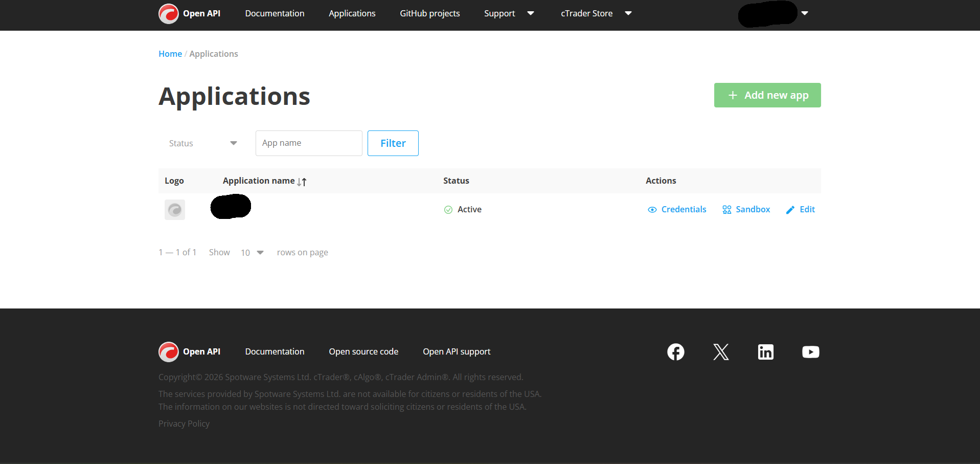
Task: Open the X social media icon
Action: coord(720,352)
